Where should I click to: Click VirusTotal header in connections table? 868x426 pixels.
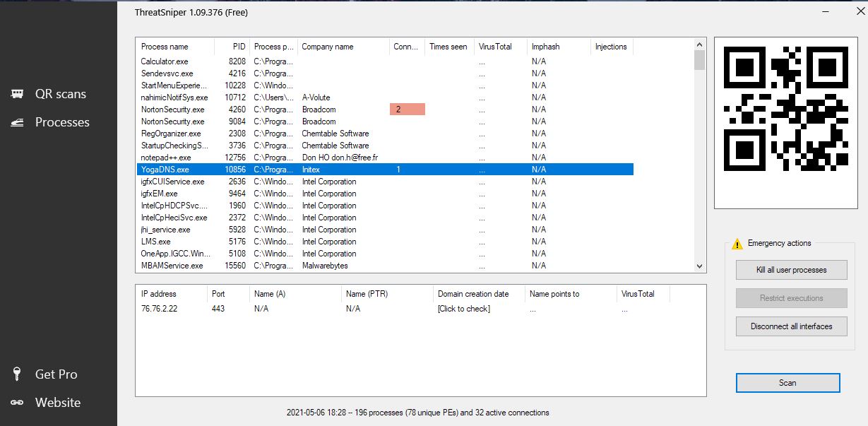click(x=643, y=294)
